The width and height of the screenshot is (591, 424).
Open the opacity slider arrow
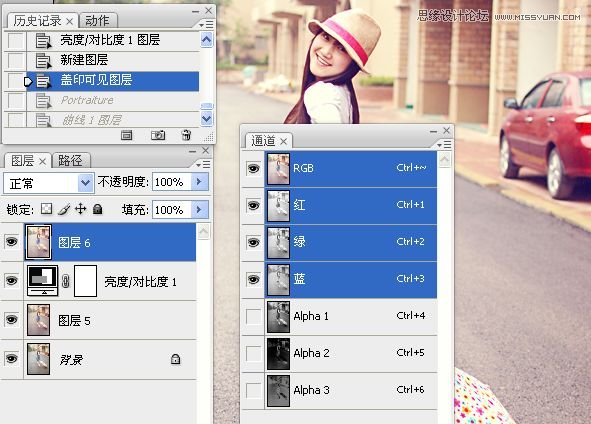[199, 182]
